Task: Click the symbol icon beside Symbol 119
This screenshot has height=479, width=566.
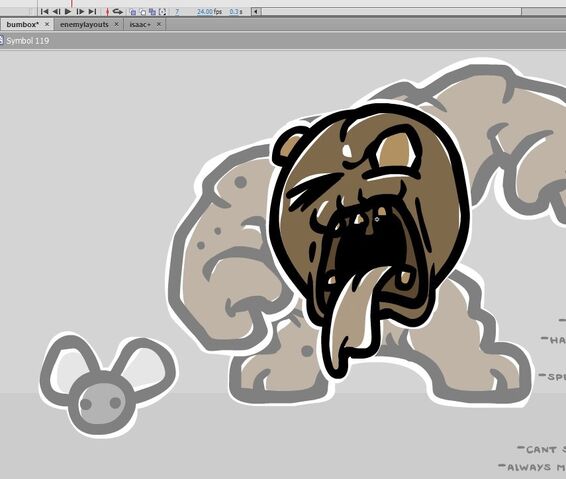Action: click(1, 40)
